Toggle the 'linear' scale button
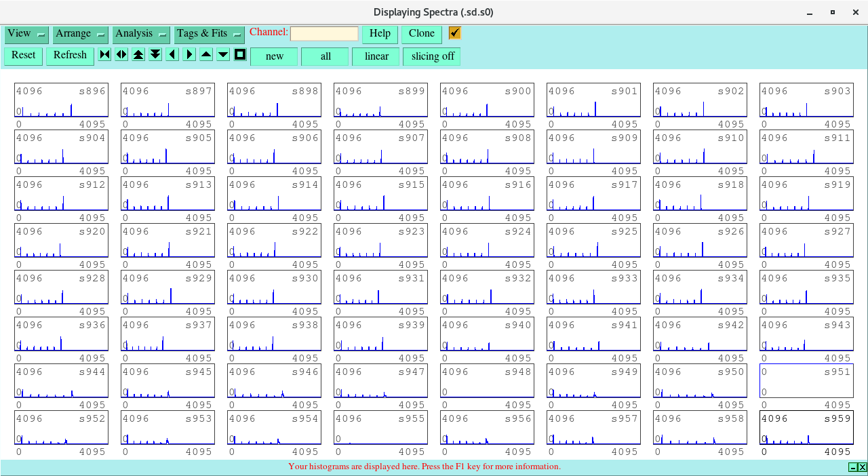This screenshot has width=868, height=476. pyautogui.click(x=376, y=56)
